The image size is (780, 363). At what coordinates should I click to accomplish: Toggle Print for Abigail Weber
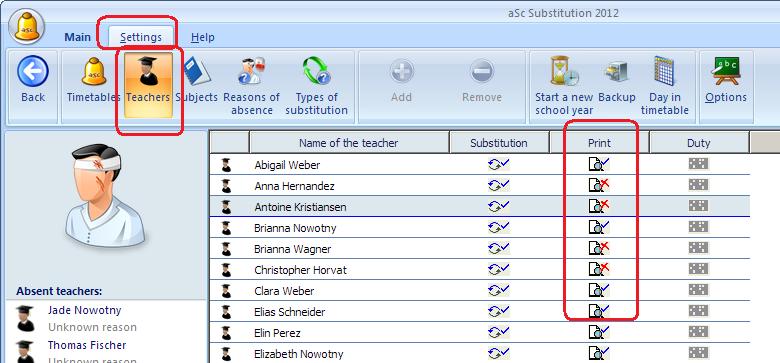[599, 164]
